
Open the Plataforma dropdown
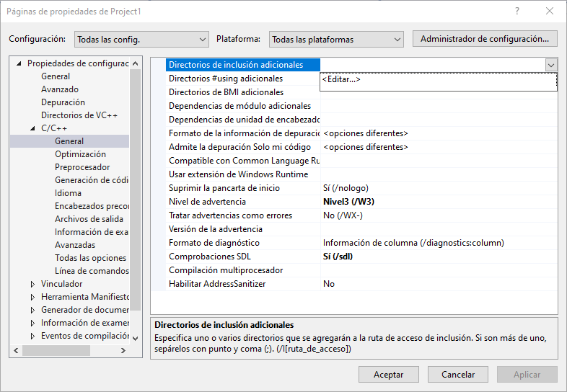coord(336,40)
